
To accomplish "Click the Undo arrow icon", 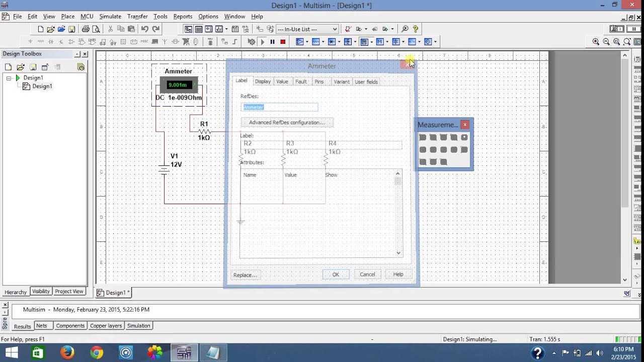I will tap(145, 29).
